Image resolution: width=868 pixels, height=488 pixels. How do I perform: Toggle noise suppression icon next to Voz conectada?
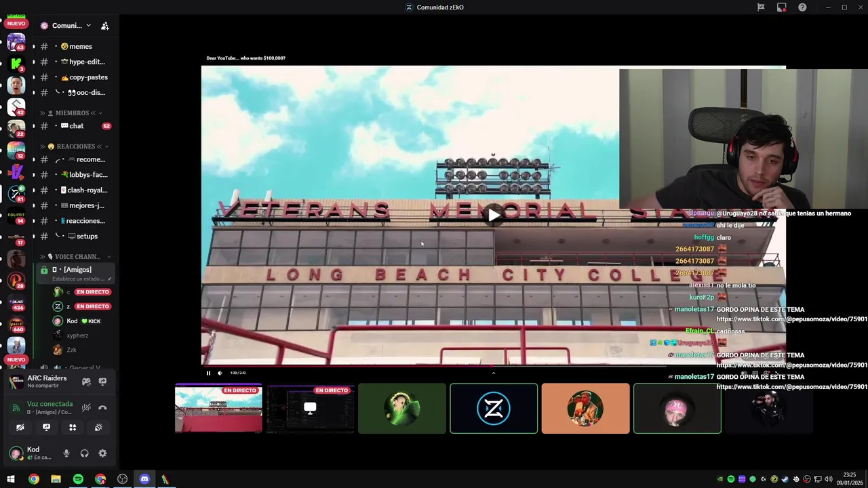[86, 407]
